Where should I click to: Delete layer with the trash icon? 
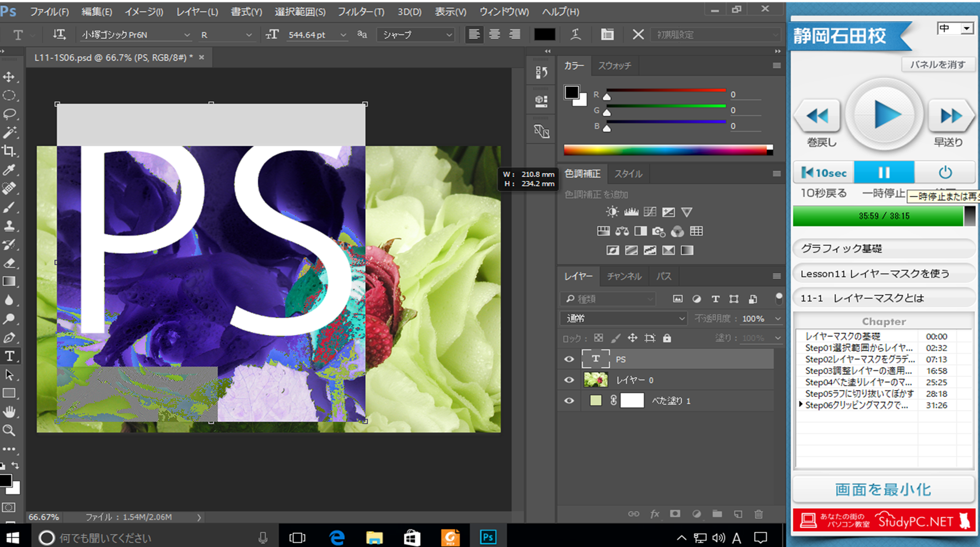click(758, 514)
